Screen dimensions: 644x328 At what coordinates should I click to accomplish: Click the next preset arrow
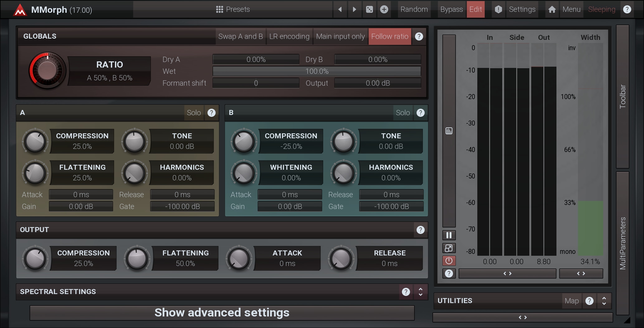point(354,9)
